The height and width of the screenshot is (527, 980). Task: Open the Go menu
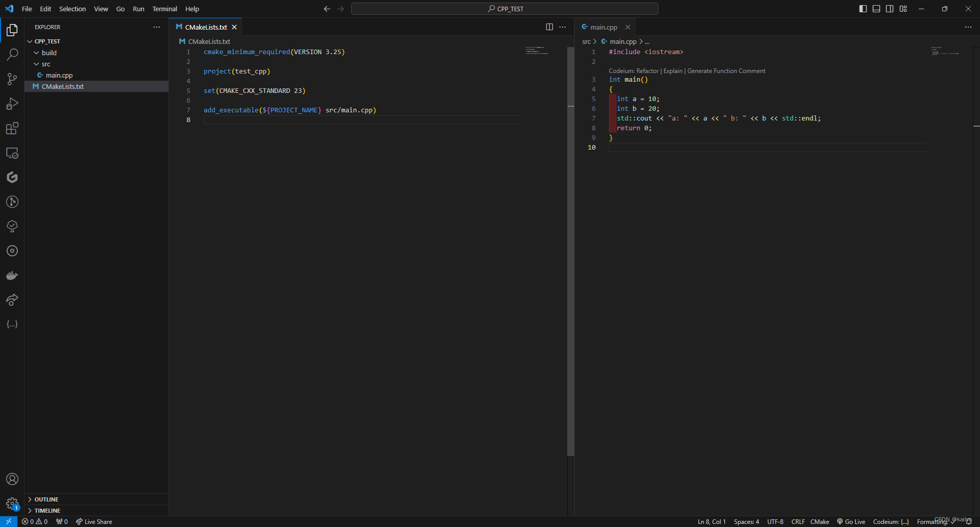[120, 9]
